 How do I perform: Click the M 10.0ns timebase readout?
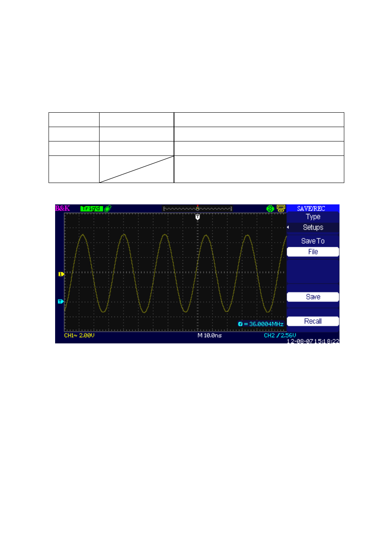point(209,336)
